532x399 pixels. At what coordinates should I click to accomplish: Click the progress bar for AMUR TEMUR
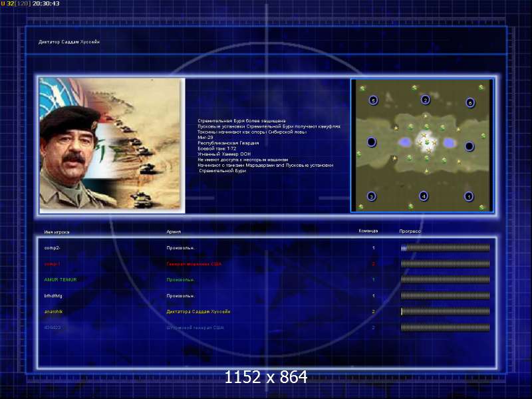click(445, 279)
